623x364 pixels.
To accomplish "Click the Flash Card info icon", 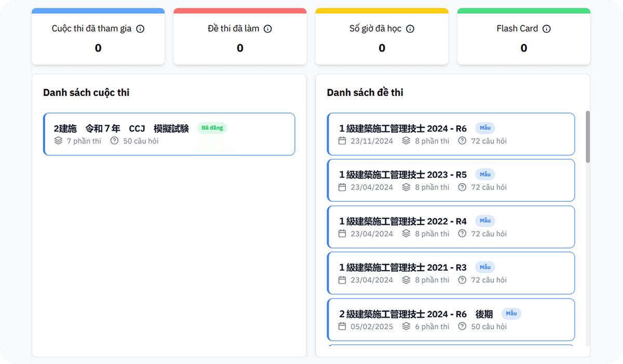I will coord(546,29).
